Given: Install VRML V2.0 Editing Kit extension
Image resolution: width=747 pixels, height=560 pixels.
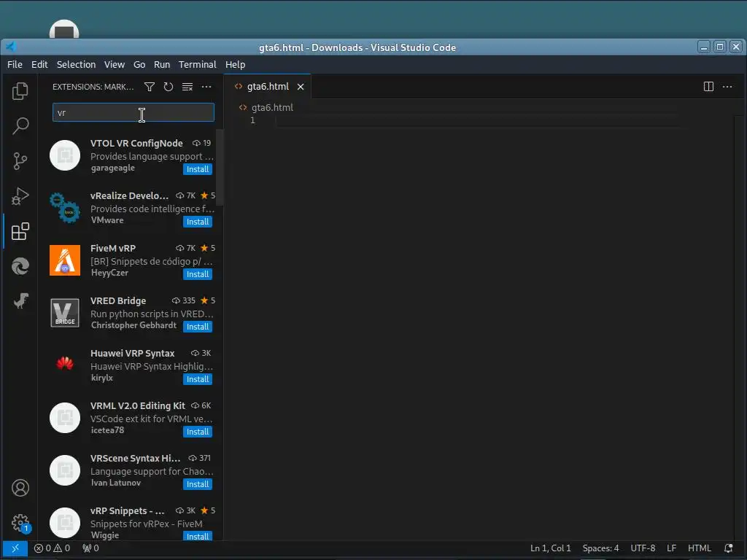Looking at the screenshot, I should (198, 432).
